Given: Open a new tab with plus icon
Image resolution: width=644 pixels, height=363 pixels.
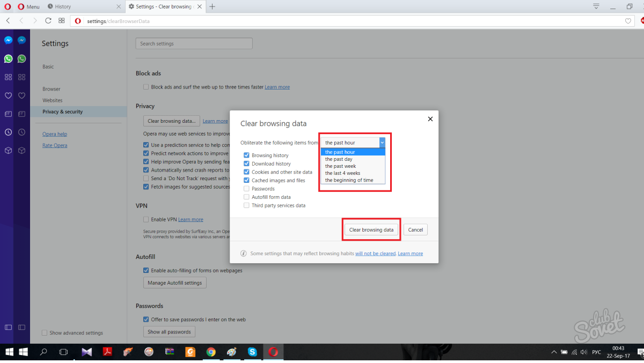Looking at the screenshot, I should point(213,6).
